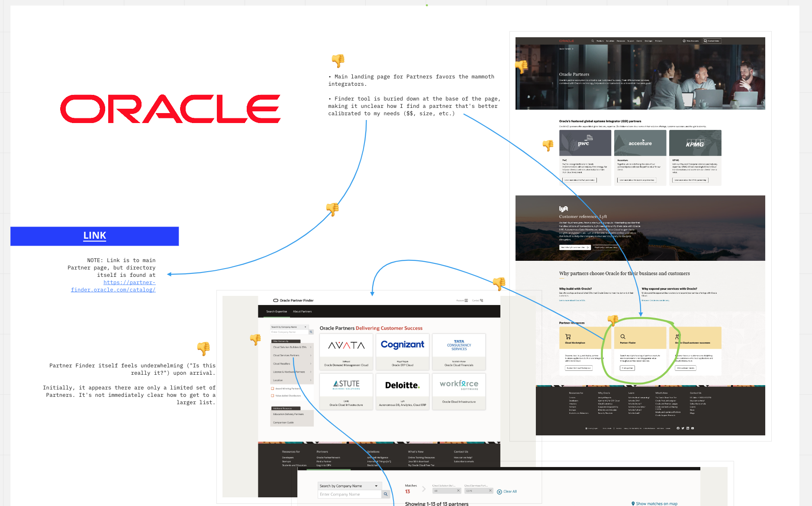Click the LinkedIn icon in the Oracle footer

pos(688,428)
